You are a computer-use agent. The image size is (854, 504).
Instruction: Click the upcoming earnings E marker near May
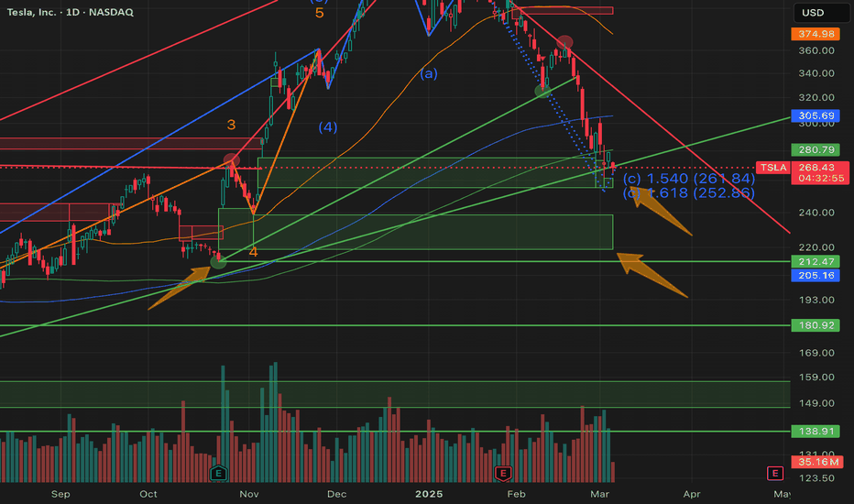click(775, 473)
